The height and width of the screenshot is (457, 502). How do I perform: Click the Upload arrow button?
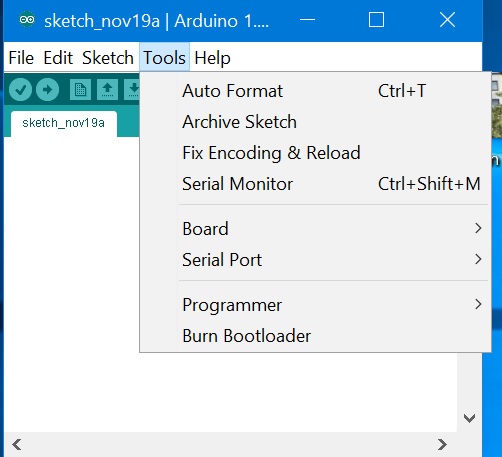point(47,89)
